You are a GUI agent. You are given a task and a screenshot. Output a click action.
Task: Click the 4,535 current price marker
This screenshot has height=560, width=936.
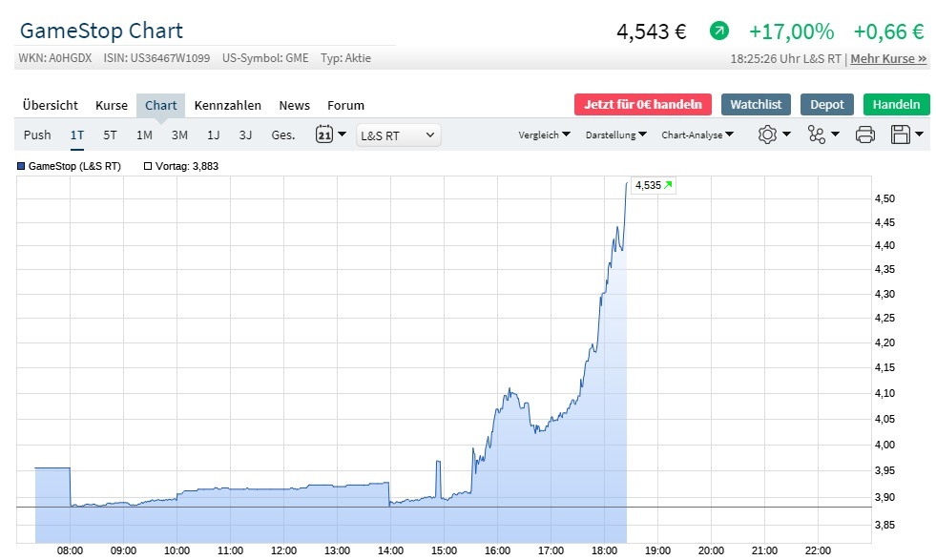pyautogui.click(x=653, y=185)
